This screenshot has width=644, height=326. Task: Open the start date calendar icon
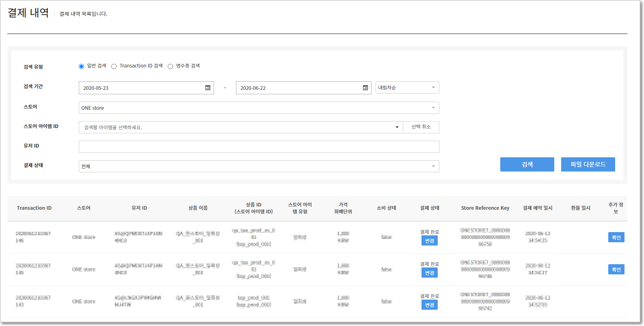208,88
